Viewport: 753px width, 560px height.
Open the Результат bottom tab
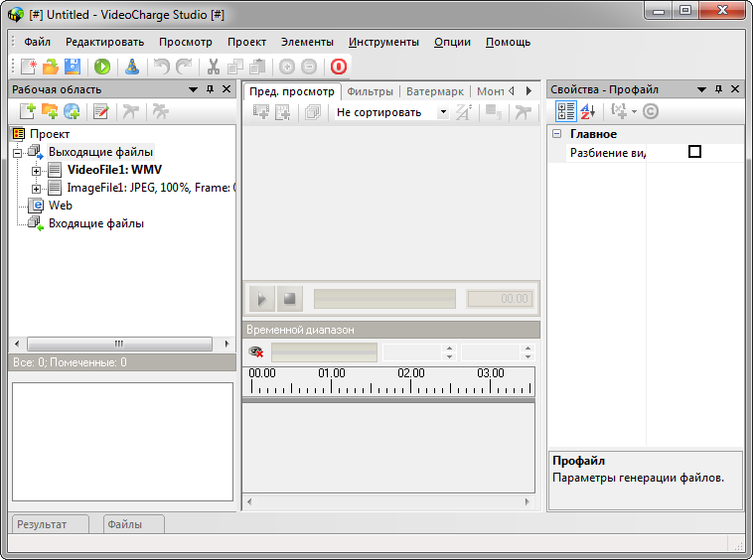point(51,524)
